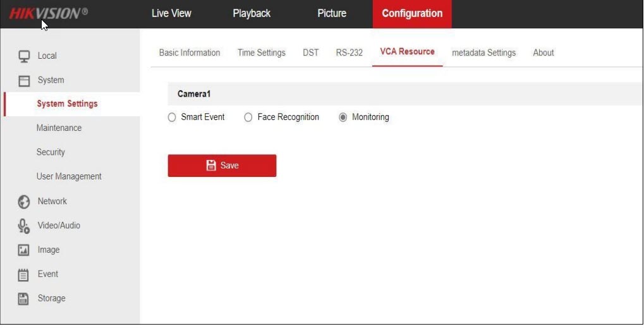
Task: Select the Monitoring radio button
Action: click(x=343, y=118)
